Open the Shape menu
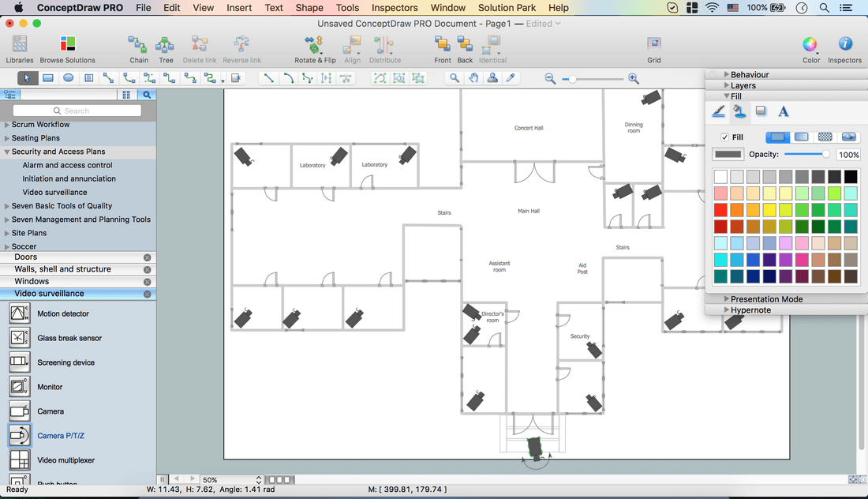Image resolution: width=868 pixels, height=499 pixels. click(309, 8)
